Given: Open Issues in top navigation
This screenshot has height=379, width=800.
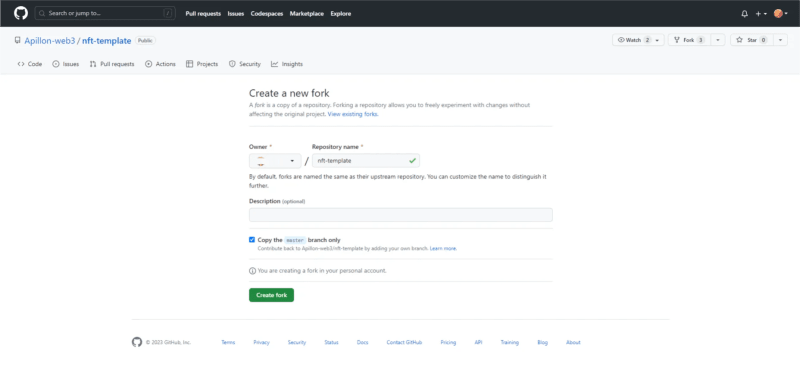Looking at the screenshot, I should point(236,14).
